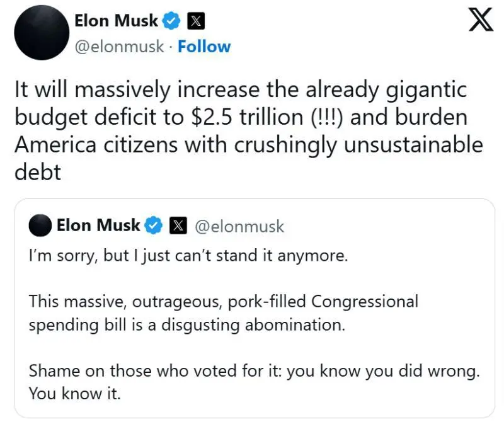Click the quoted sentence about the pork-filled Congressional spending bill
Viewport: 504px width, 422px height.
[x=224, y=313]
